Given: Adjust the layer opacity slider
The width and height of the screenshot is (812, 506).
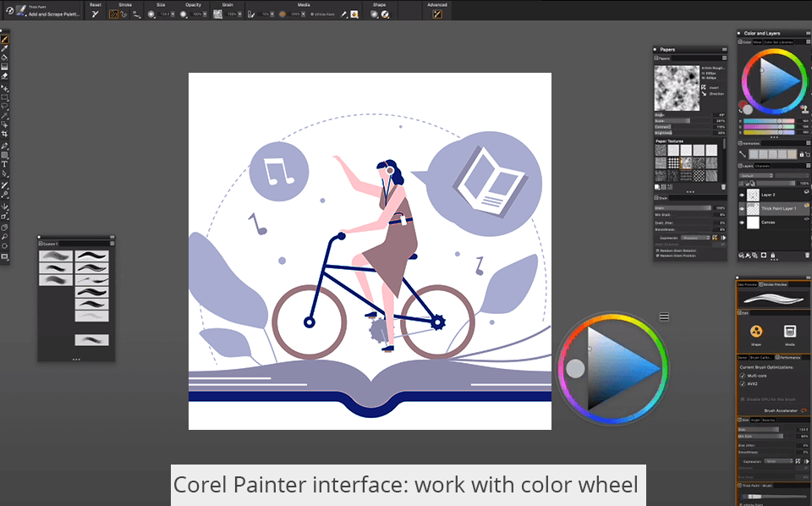Looking at the screenshot, I should [x=776, y=184].
